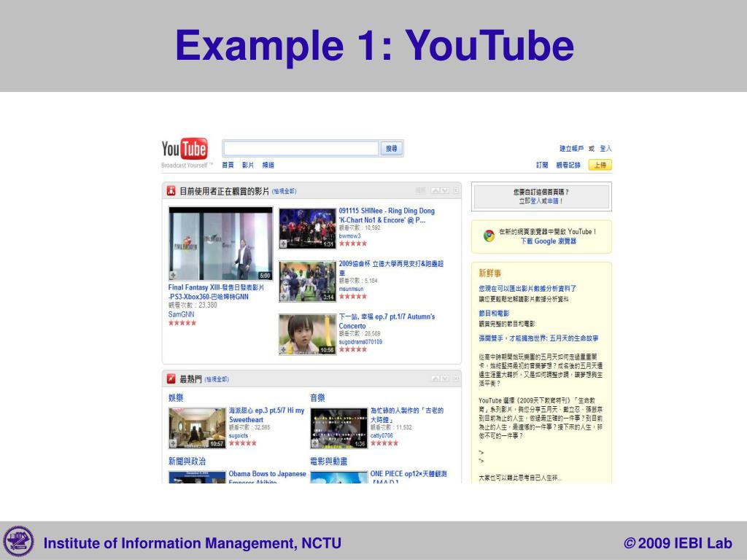
Task: Close the 最熱門 module
Action: pos(455,378)
